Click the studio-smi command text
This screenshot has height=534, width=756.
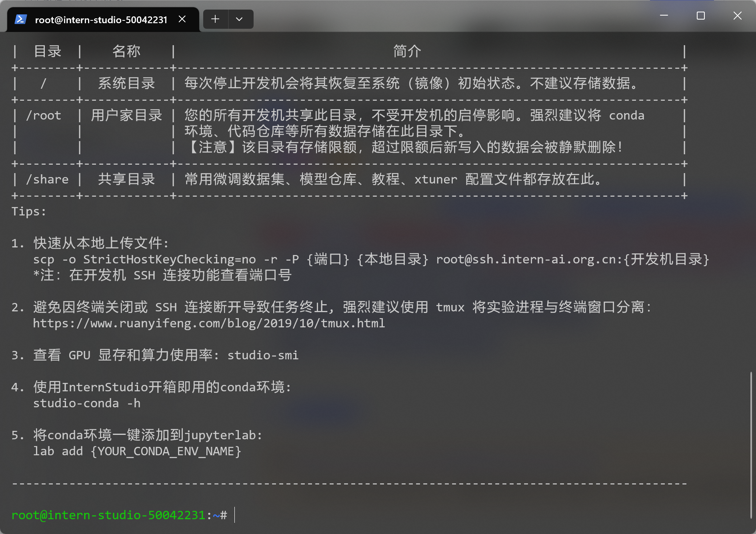263,355
